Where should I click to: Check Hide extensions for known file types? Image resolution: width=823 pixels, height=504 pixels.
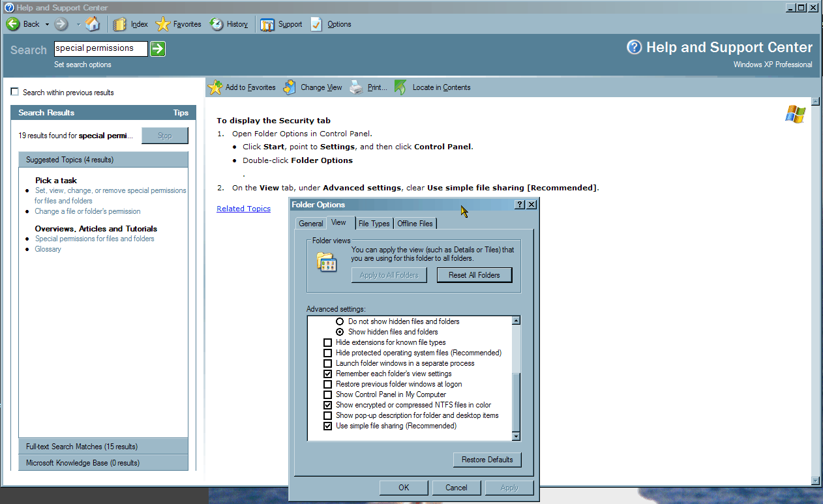(x=327, y=342)
